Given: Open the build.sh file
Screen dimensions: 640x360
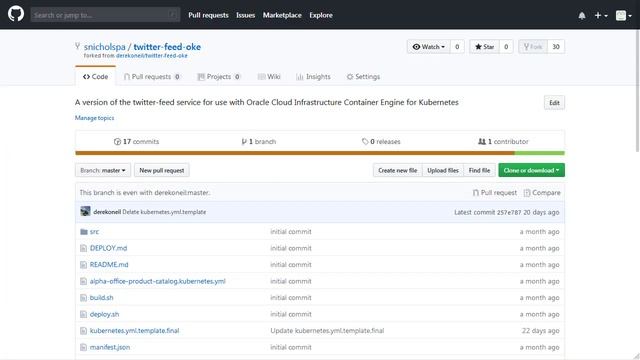Looking at the screenshot, I should 102,298.
